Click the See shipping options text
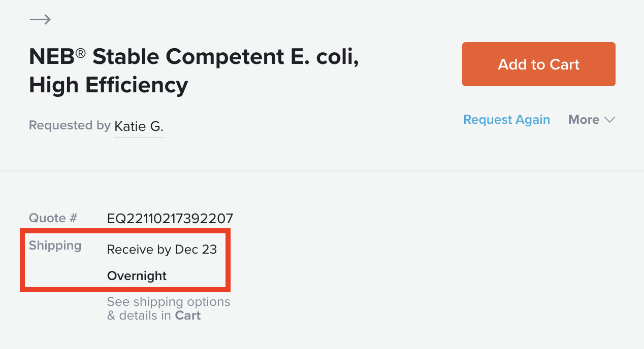Screen dimensions: 644x349 169,302
